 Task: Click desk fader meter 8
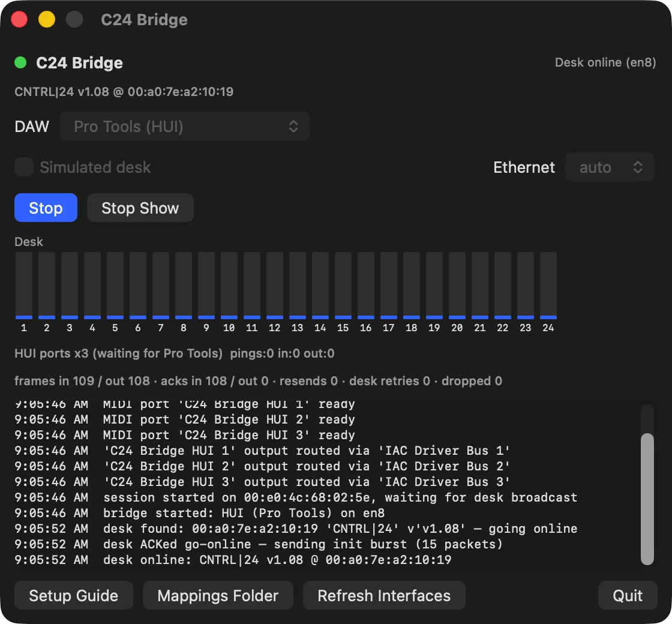pyautogui.click(x=184, y=286)
